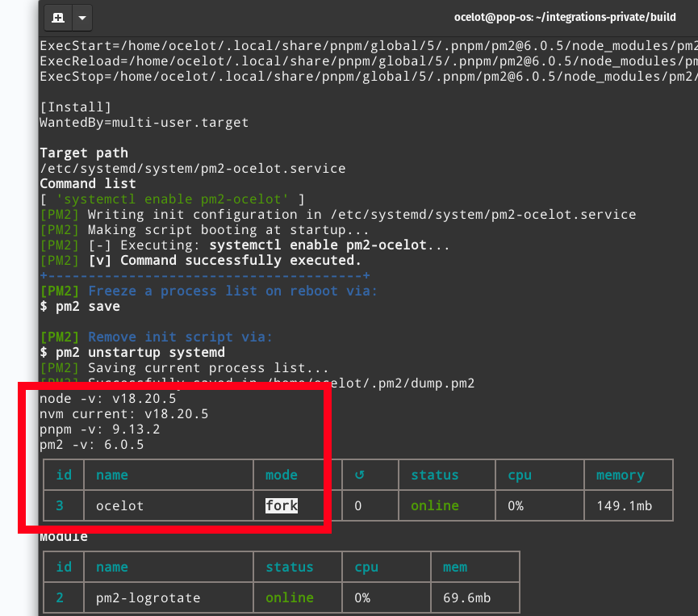The image size is (698, 616).
Task: Click the ExecStart= line
Action: pyautogui.click(x=369, y=46)
